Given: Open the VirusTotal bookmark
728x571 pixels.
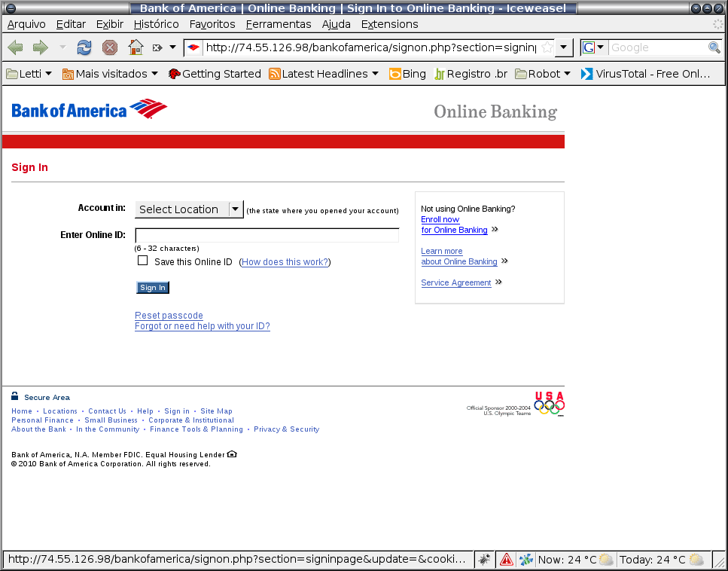Looking at the screenshot, I should (x=645, y=74).
